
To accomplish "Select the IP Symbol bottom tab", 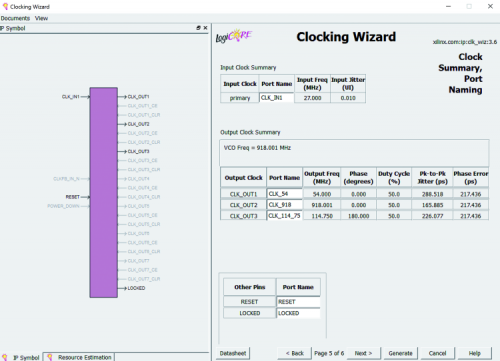I will [x=21, y=357].
